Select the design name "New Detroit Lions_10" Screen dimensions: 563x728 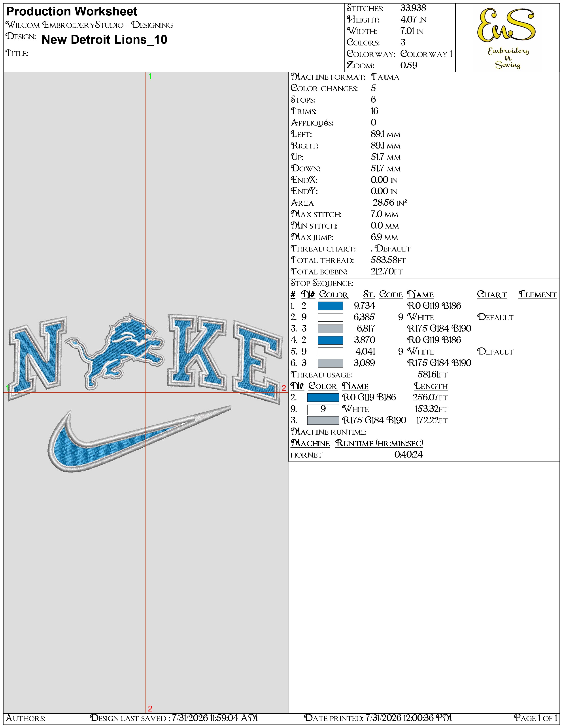[x=104, y=40]
